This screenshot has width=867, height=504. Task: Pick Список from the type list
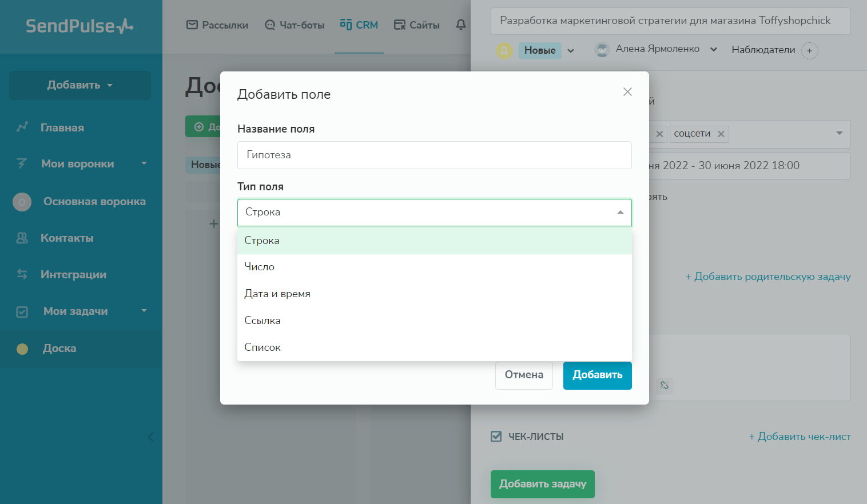[x=263, y=347]
